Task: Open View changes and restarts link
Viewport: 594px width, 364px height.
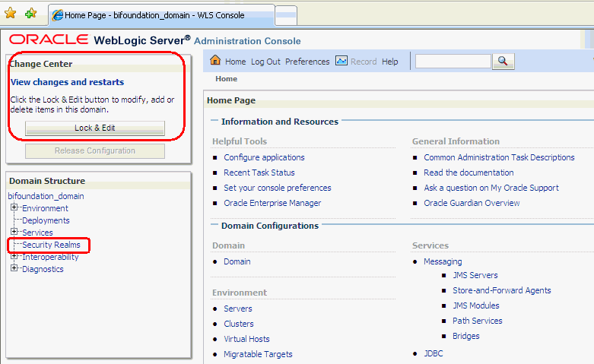Action: [67, 82]
